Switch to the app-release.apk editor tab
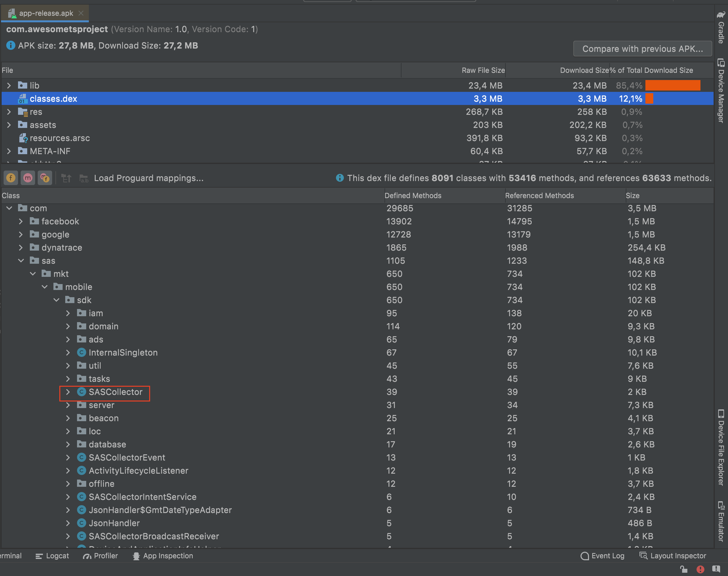 pyautogui.click(x=46, y=13)
